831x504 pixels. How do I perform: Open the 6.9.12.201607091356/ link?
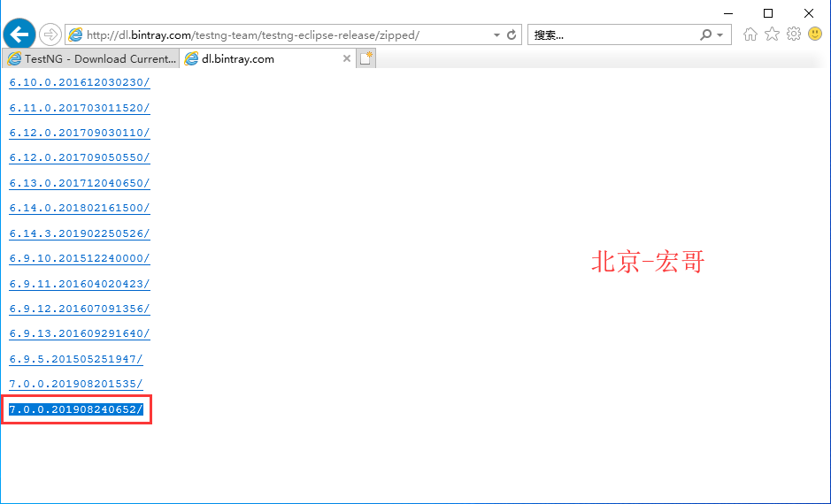point(80,309)
